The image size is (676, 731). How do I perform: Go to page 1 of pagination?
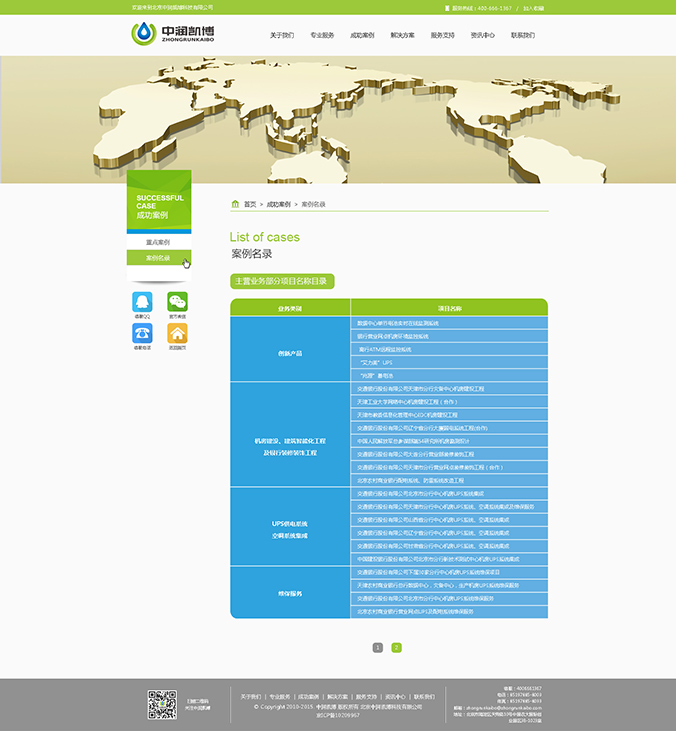377,647
